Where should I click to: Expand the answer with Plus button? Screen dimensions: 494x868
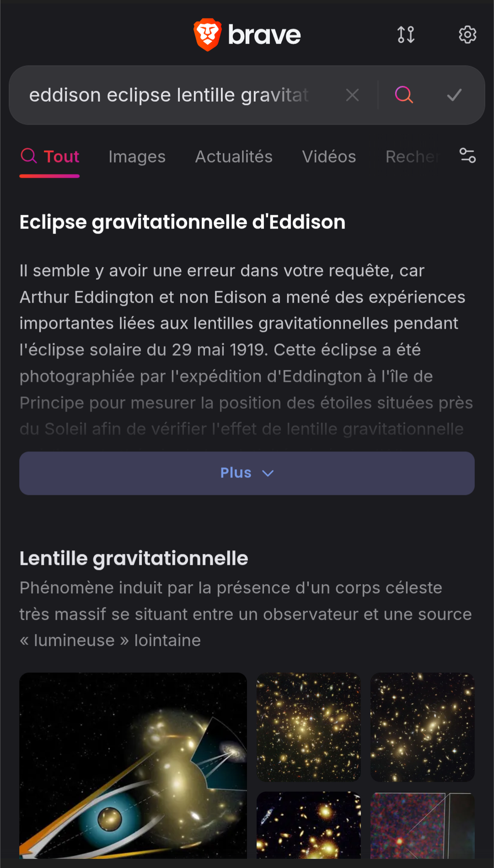[236, 473]
